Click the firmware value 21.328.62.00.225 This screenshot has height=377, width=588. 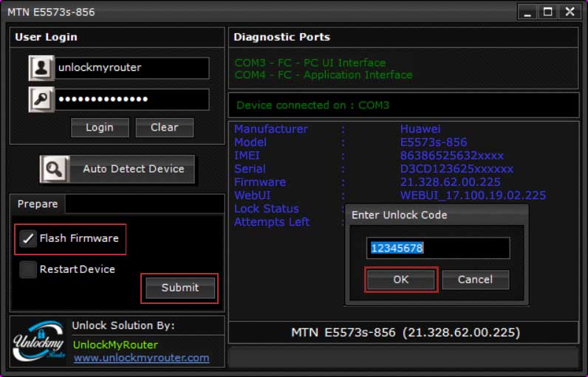451,182
